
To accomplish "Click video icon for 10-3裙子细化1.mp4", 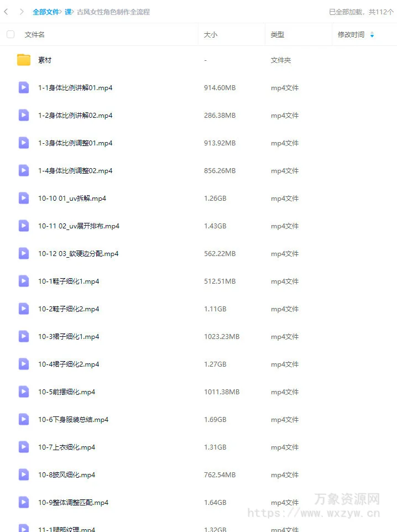I will click(24, 336).
